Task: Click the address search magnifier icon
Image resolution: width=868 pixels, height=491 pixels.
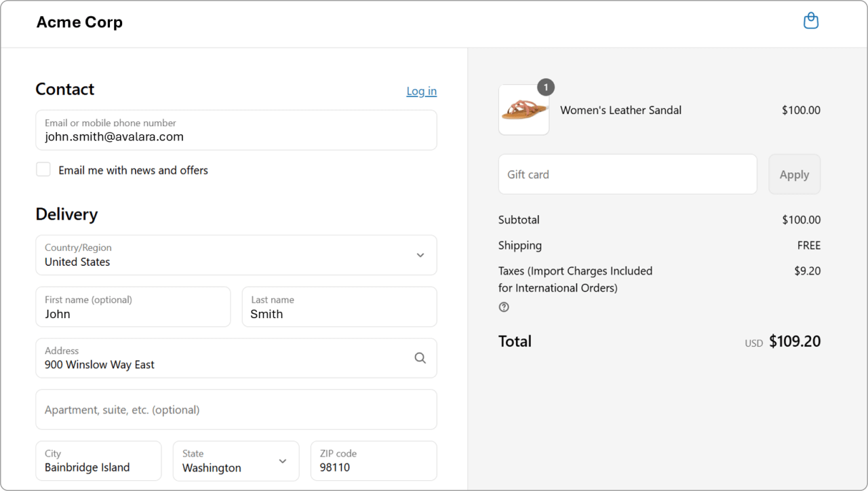Action: click(420, 357)
